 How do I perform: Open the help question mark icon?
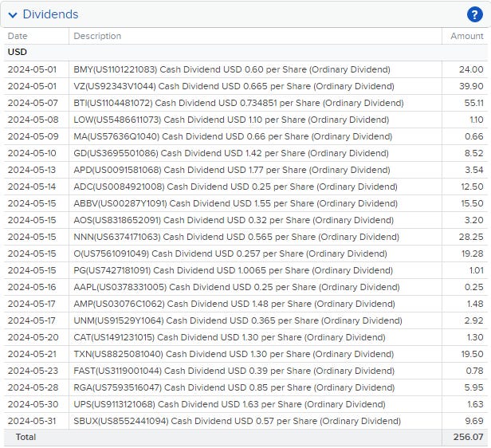pos(475,14)
